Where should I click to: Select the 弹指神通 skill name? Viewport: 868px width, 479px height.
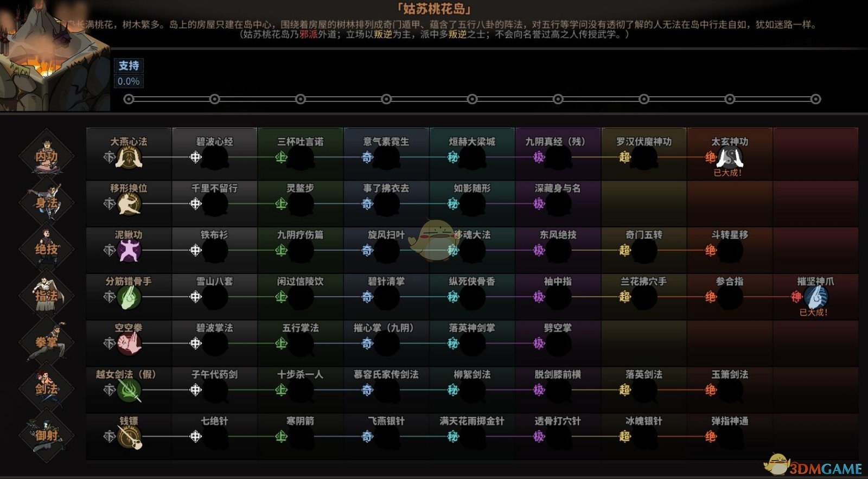730,421
